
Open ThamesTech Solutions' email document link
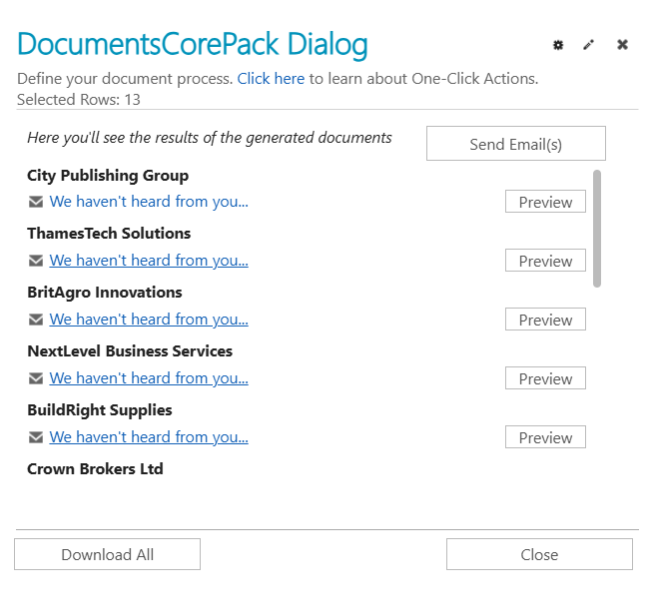tap(149, 261)
